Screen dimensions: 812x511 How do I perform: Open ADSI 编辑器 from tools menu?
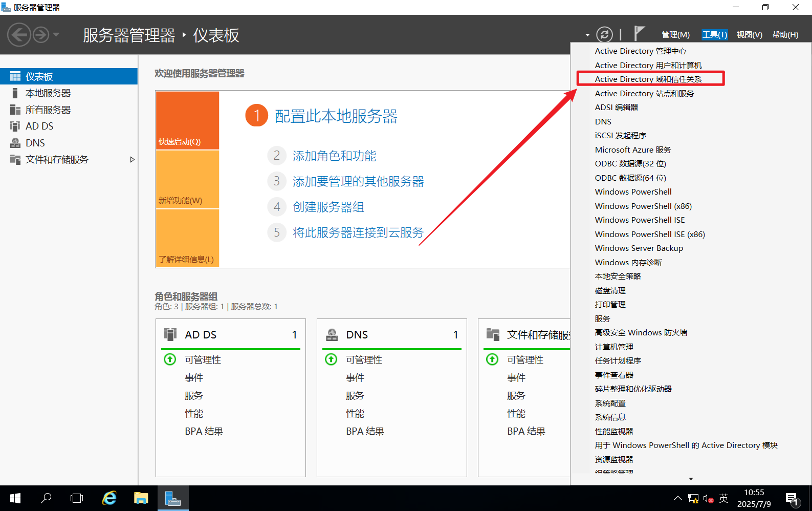click(617, 108)
